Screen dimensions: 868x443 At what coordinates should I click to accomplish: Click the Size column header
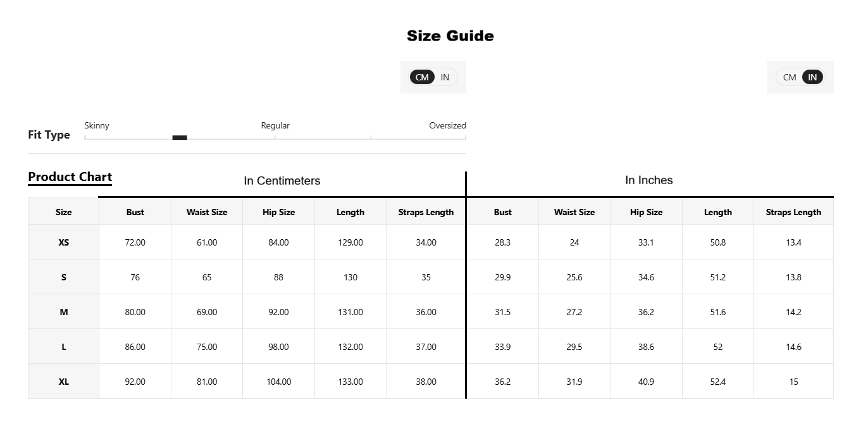(x=64, y=212)
